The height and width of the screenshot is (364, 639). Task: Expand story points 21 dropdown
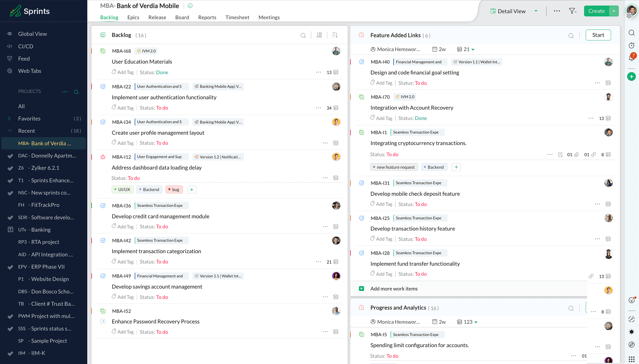click(473, 49)
